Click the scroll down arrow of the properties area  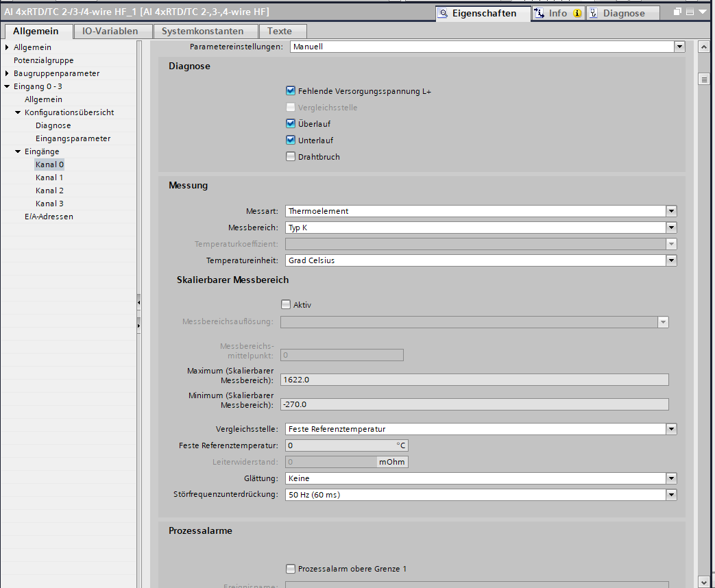tap(703, 580)
